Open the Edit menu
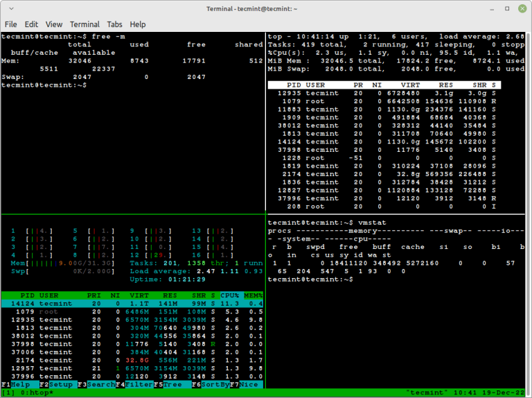The height and width of the screenshot is (398, 532). 32,24
